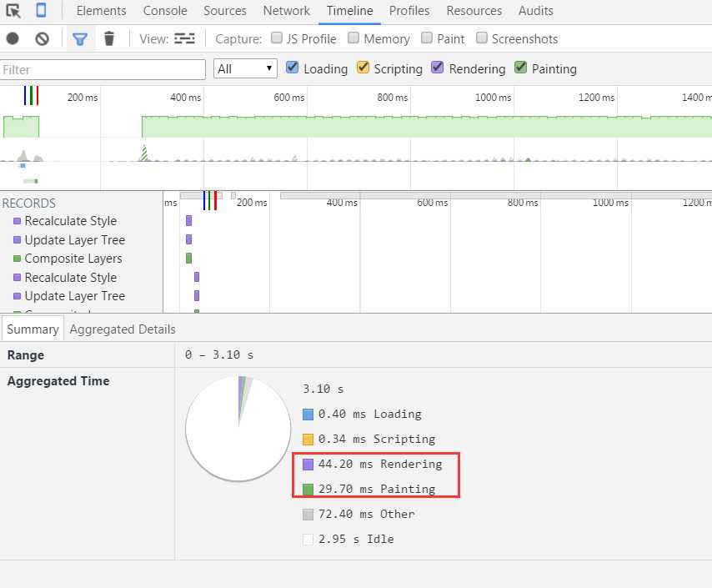This screenshot has height=588, width=712.
Task: Click the green Composite Layers timeline bar
Action: [x=189, y=258]
